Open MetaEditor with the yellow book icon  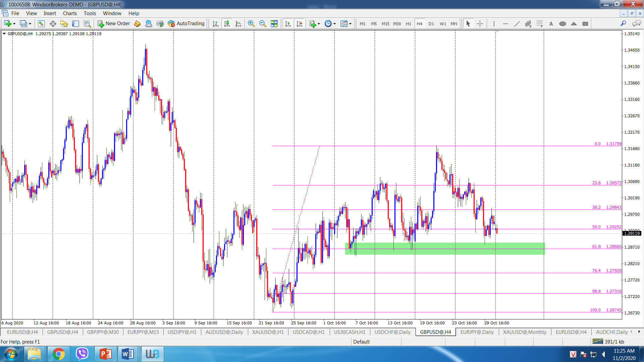point(137,23)
